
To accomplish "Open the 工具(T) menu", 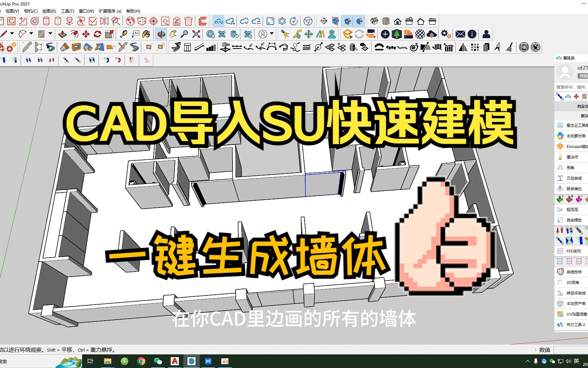I will 67,11.
